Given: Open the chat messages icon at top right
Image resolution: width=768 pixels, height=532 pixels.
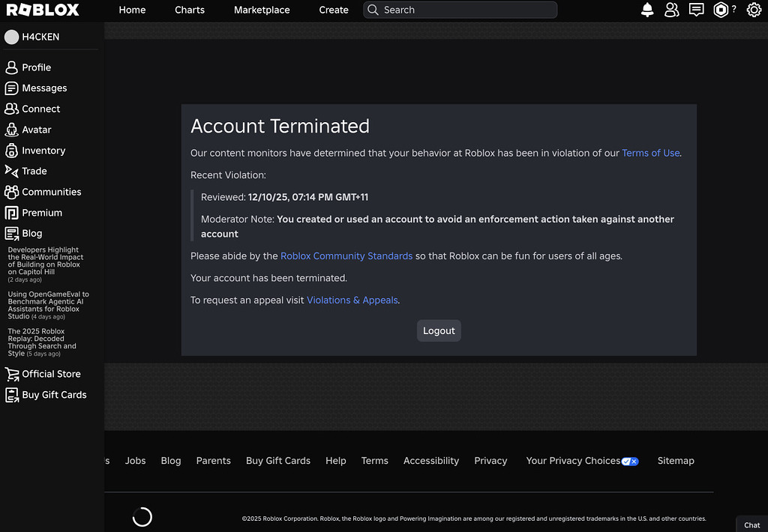Looking at the screenshot, I should point(696,10).
